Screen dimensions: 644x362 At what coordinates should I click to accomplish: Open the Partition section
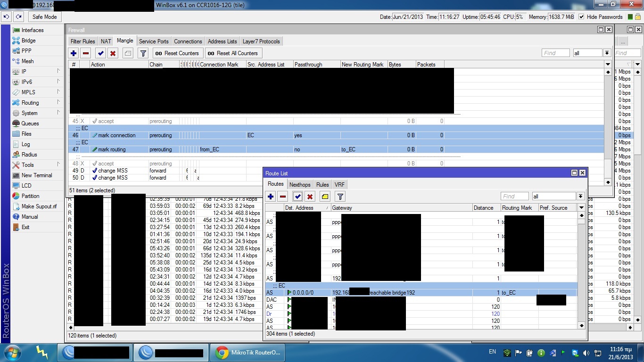tap(31, 196)
